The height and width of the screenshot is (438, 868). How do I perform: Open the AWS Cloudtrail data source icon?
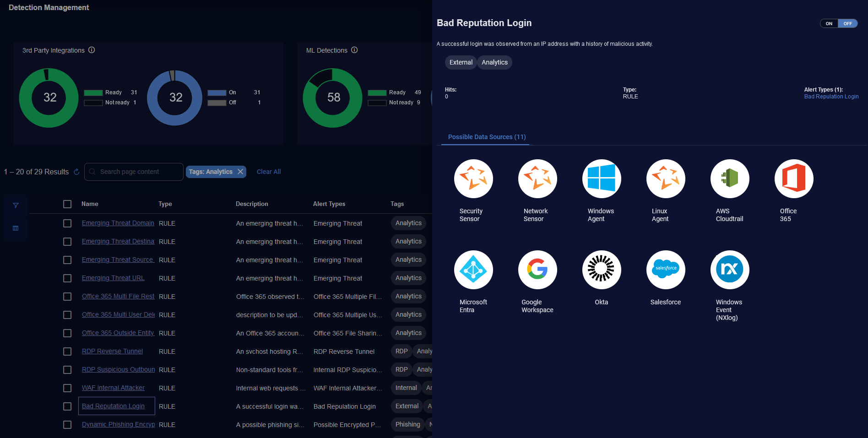729,178
